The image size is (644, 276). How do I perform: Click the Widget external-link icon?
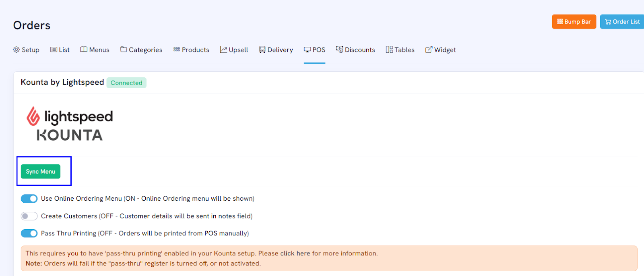click(429, 50)
